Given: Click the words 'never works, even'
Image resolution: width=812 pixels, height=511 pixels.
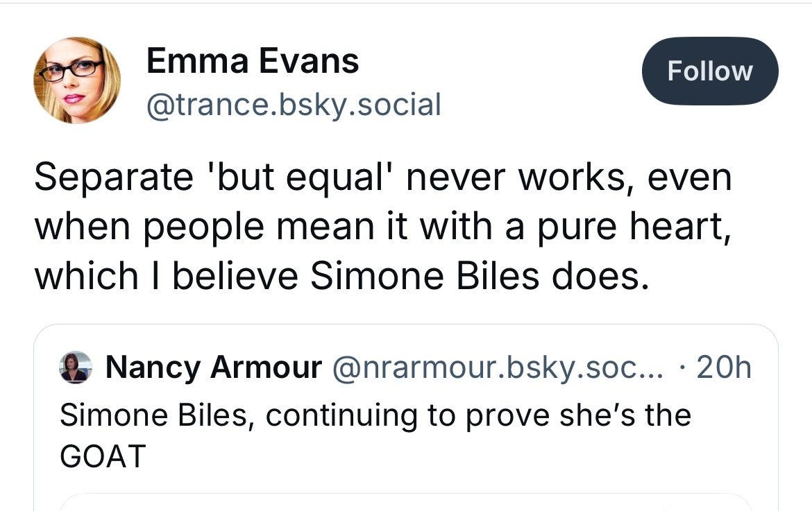Looking at the screenshot, I should coord(568,177).
